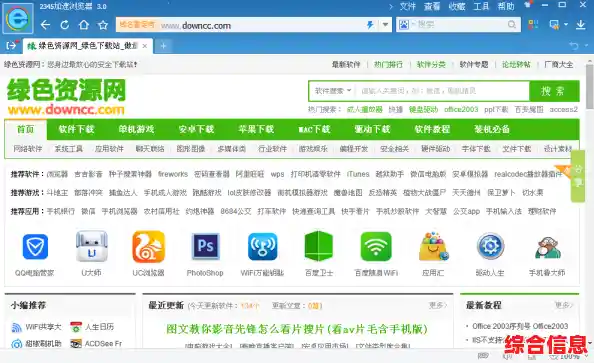Open the 软件搜索 category dropdown
594x363 pixels.
coord(333,91)
